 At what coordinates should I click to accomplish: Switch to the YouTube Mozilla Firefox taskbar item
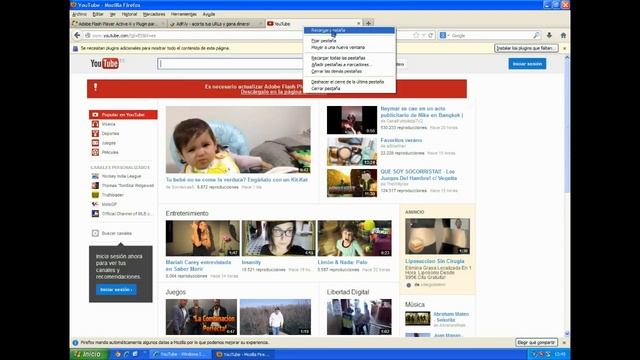(243, 354)
